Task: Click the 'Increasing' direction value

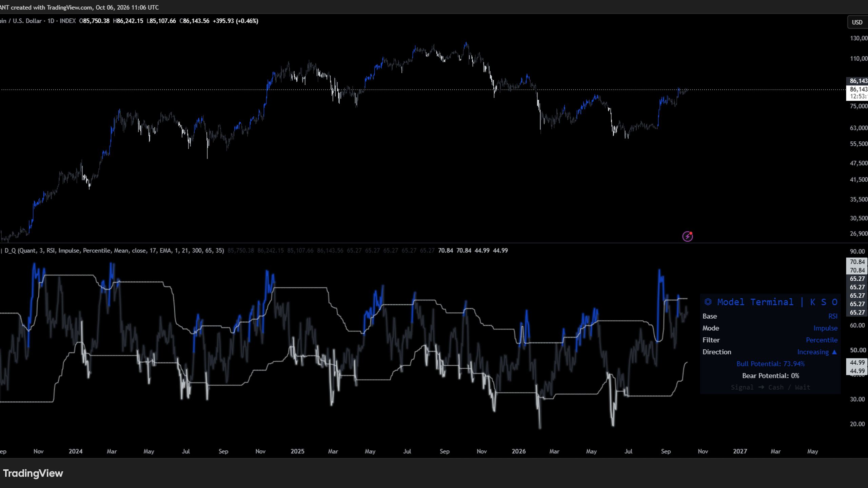Action: pos(816,352)
